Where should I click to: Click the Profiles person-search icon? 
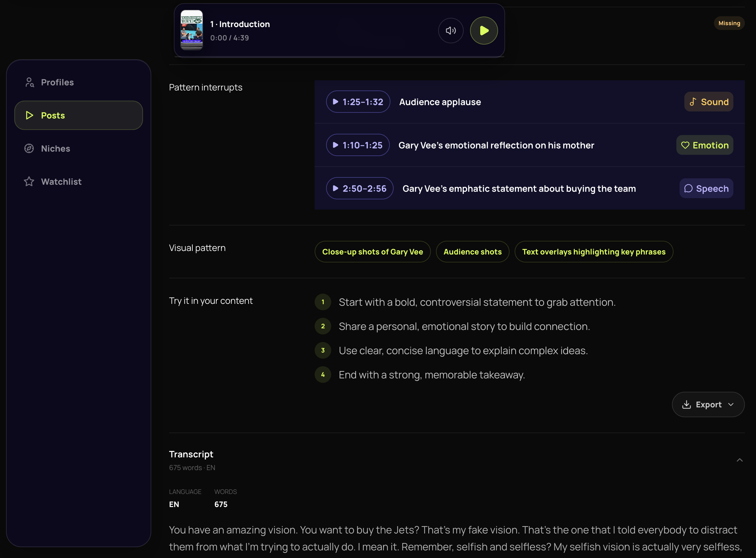coord(29,82)
